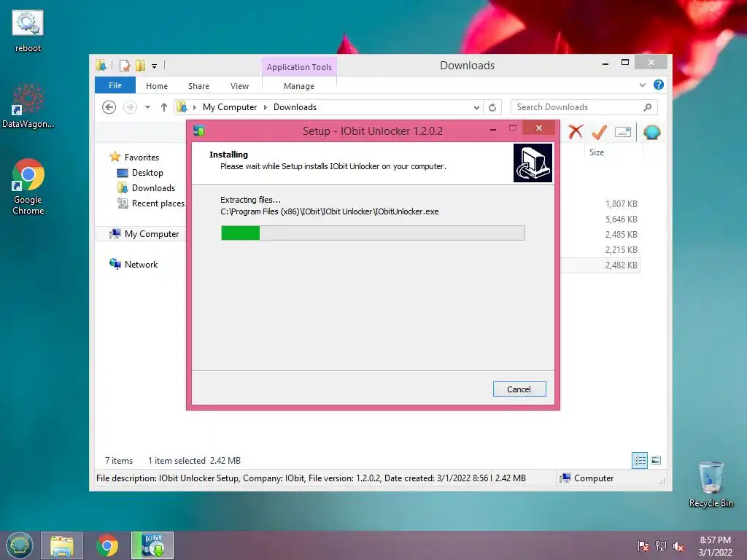The image size is (747, 560).
Task: Click the search magnifier icon
Action: [x=648, y=107]
